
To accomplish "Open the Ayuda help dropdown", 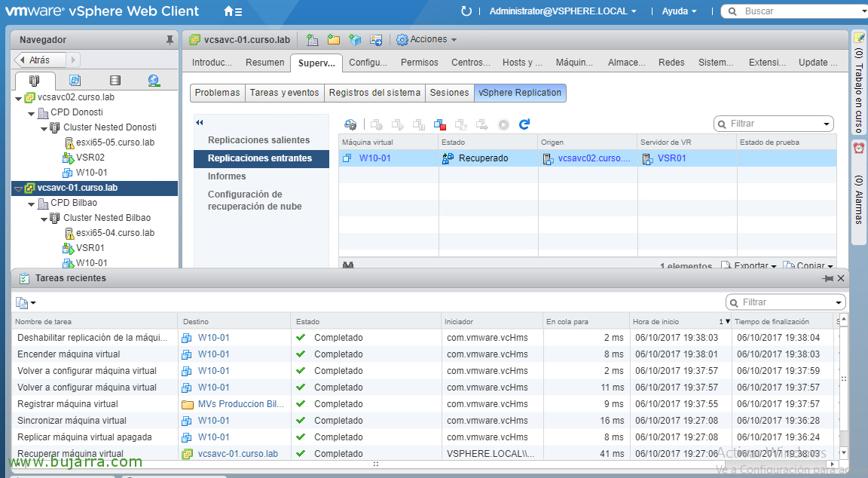I will [x=679, y=11].
